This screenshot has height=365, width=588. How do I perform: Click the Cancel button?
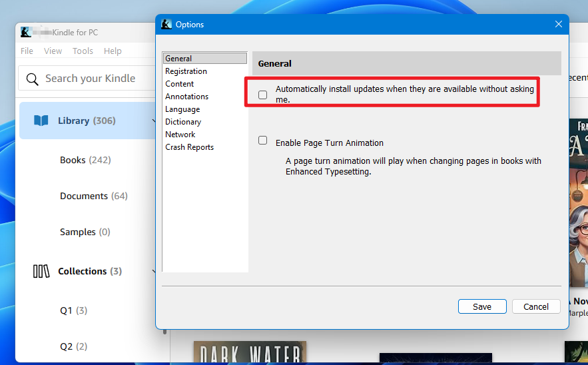click(x=536, y=306)
